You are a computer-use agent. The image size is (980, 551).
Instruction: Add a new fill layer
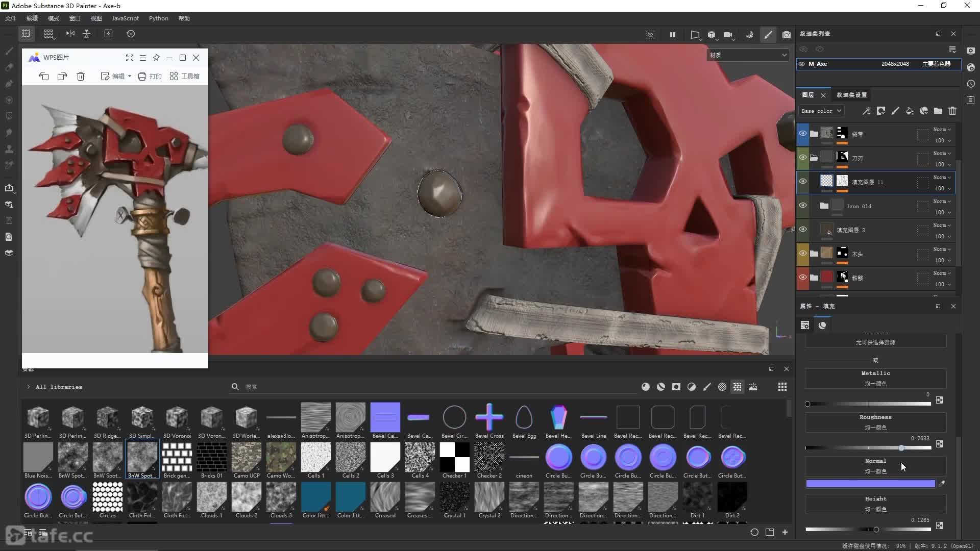coord(910,111)
